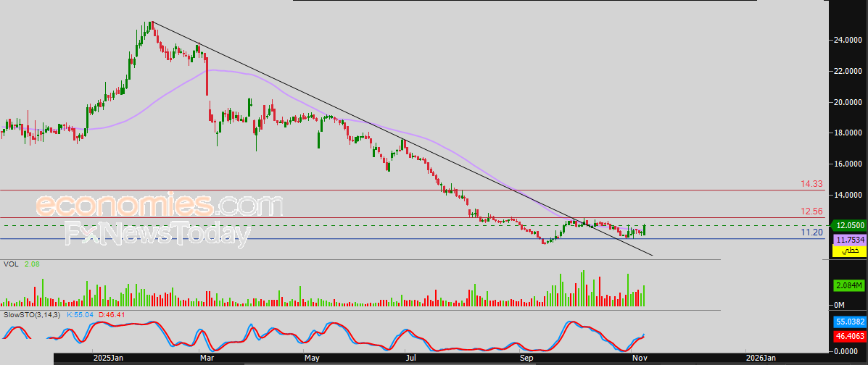
Task: Click the 0M volume axis label
Action: 840,306
